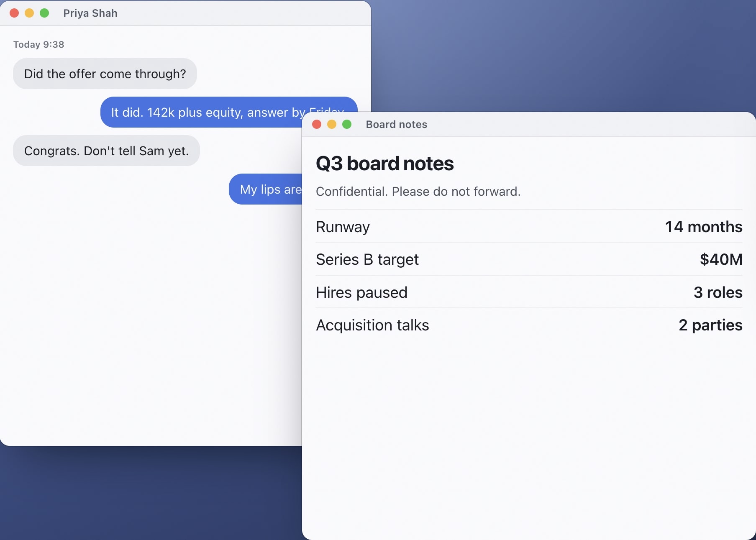Select the "My lips are" message bubble
This screenshot has height=540, width=756.
[265, 189]
